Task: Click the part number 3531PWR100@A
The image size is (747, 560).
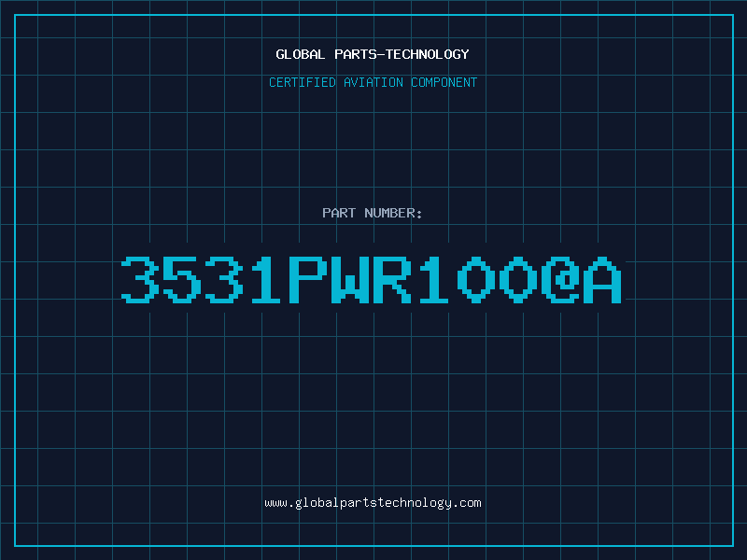Action: click(372, 279)
